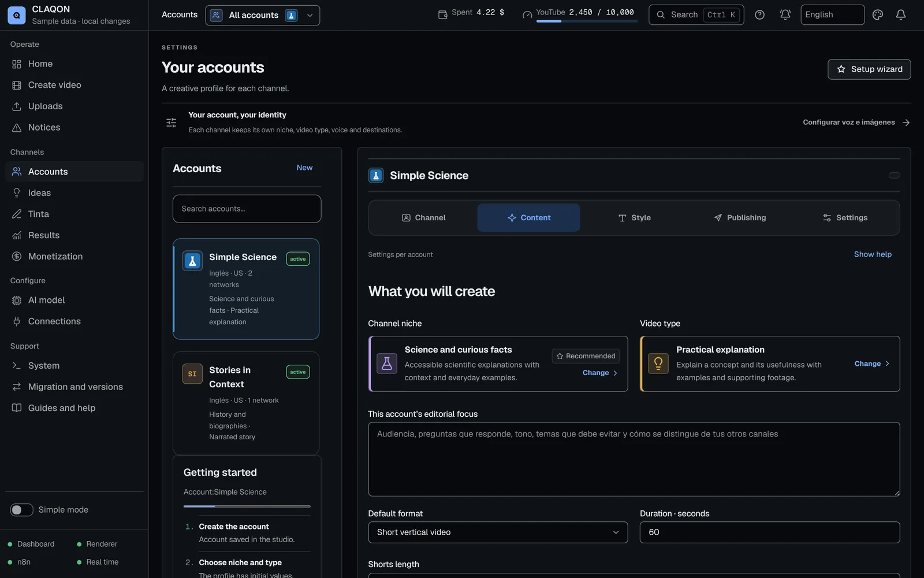Viewport: 924px width, 578px height.
Task: Launch the Setup wizard
Action: 869,69
